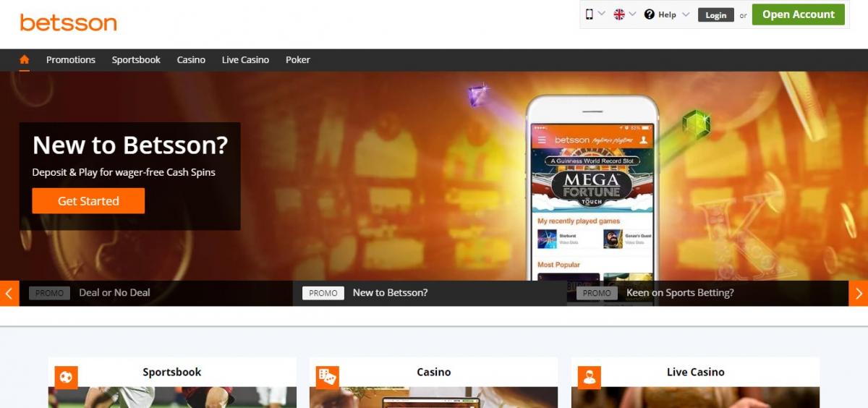Open the Promotions menu item
868x408 pixels.
pyautogui.click(x=71, y=60)
